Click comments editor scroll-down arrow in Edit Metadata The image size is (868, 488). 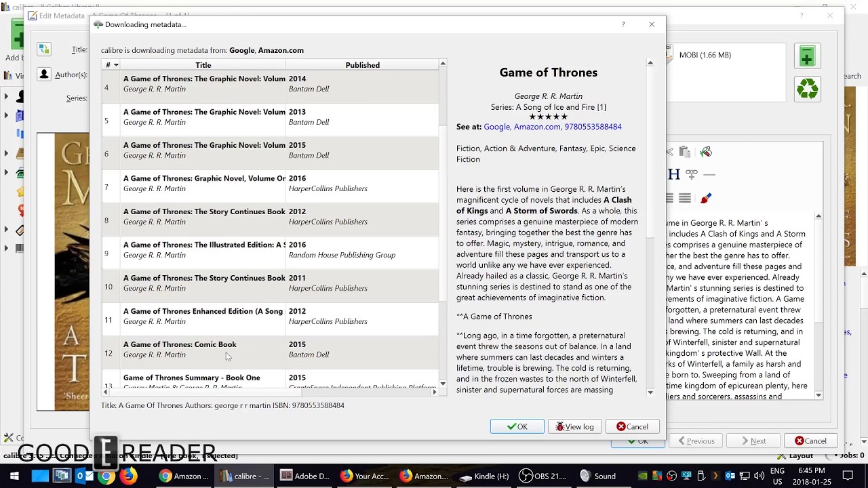tap(818, 395)
